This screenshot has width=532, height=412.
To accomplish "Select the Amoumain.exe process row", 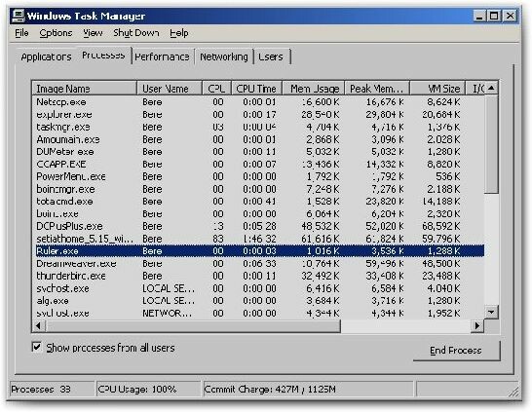I will [258, 139].
